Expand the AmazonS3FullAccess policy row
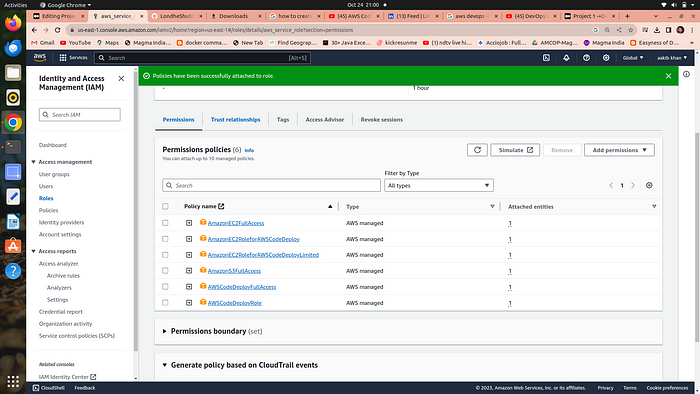The width and height of the screenshot is (700, 394). (189, 270)
